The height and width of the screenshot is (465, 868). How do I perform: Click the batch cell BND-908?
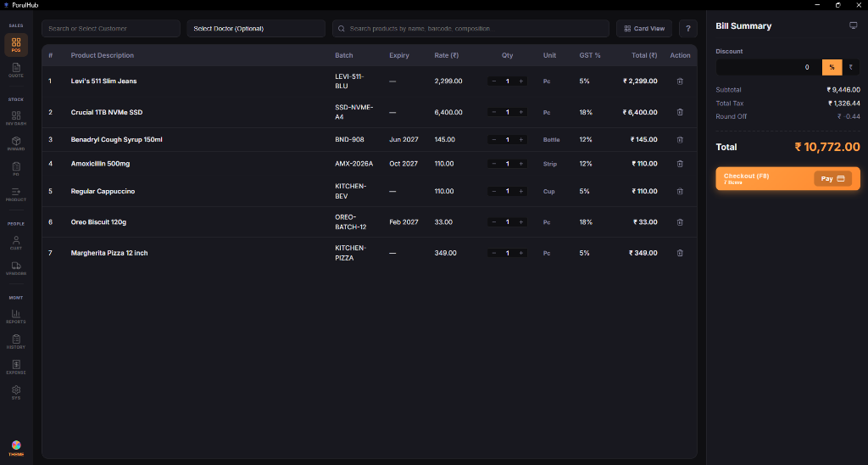[x=350, y=140]
